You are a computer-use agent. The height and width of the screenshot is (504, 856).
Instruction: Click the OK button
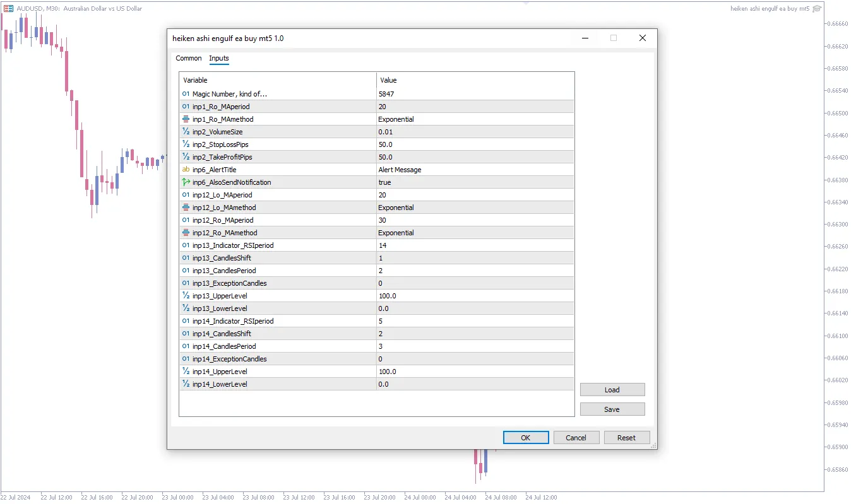pyautogui.click(x=525, y=438)
